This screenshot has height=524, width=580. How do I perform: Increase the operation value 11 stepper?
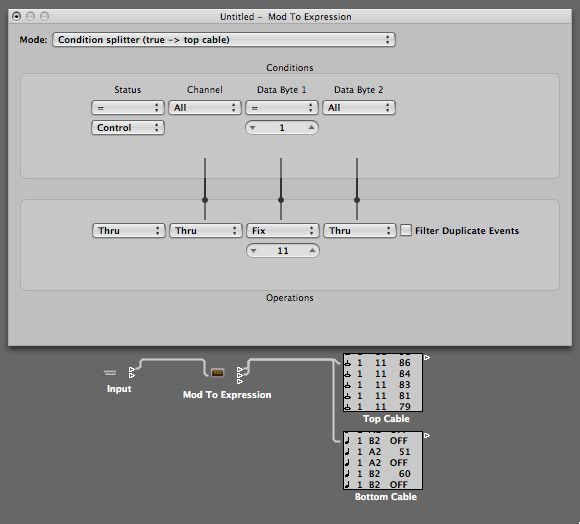(x=312, y=250)
